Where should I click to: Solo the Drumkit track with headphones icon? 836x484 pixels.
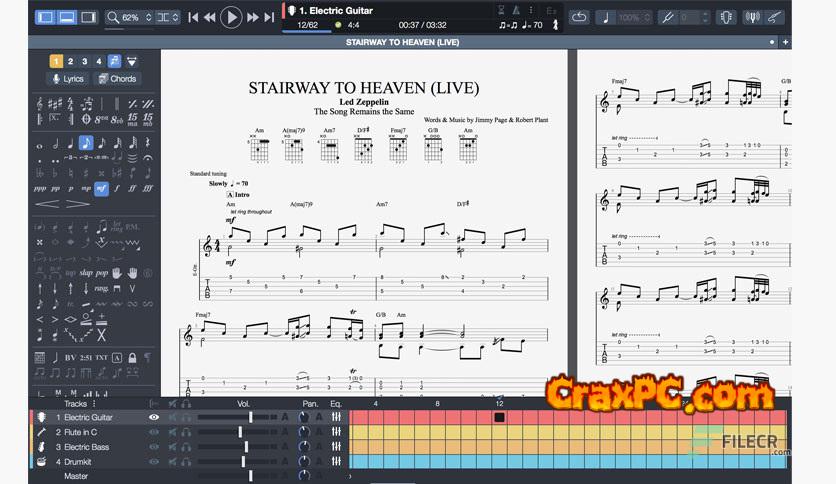tap(186, 461)
